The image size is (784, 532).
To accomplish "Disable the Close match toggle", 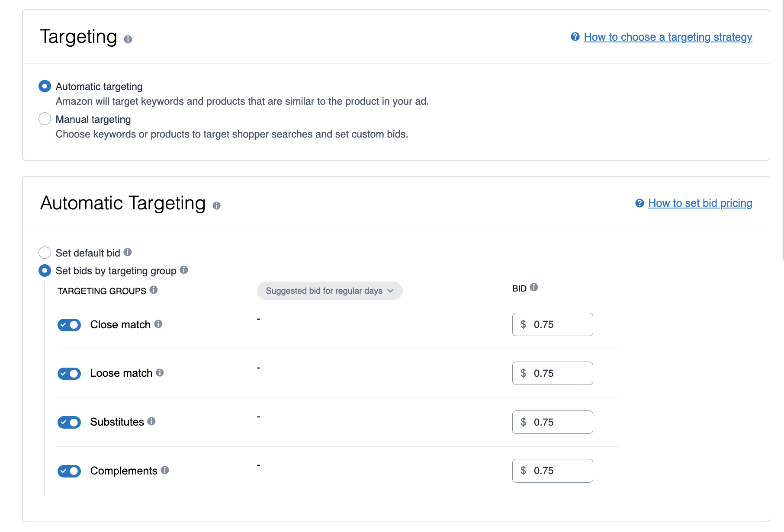I will [69, 325].
